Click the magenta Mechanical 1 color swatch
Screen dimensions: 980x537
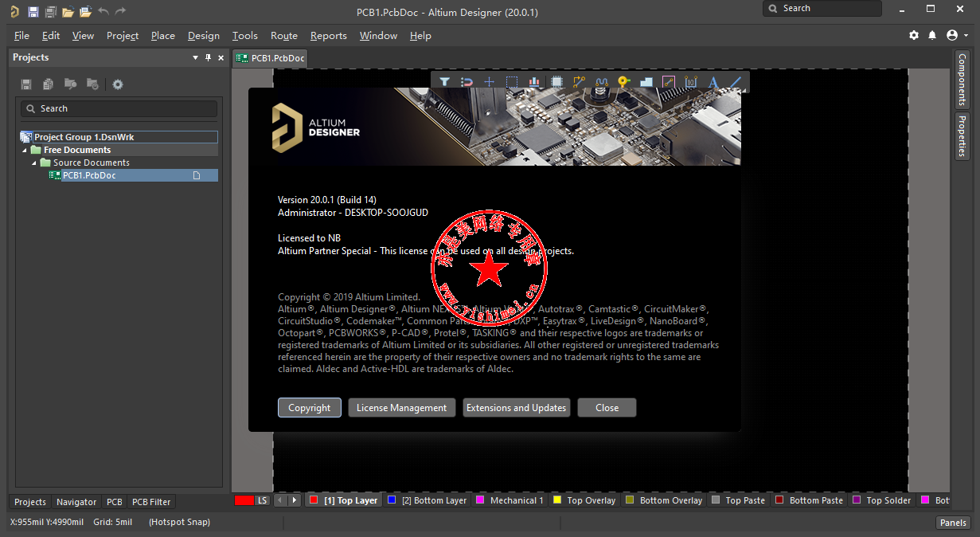pos(480,500)
